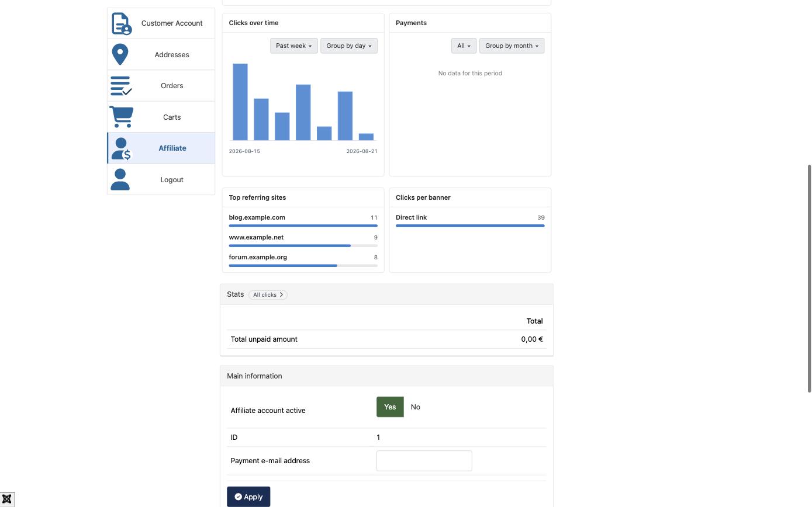This screenshot has width=812, height=507.
Task: Choose Logout from sidebar
Action: click(x=161, y=179)
